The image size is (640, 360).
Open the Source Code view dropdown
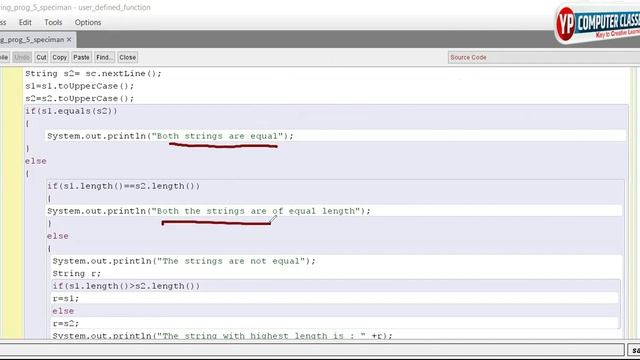click(544, 58)
